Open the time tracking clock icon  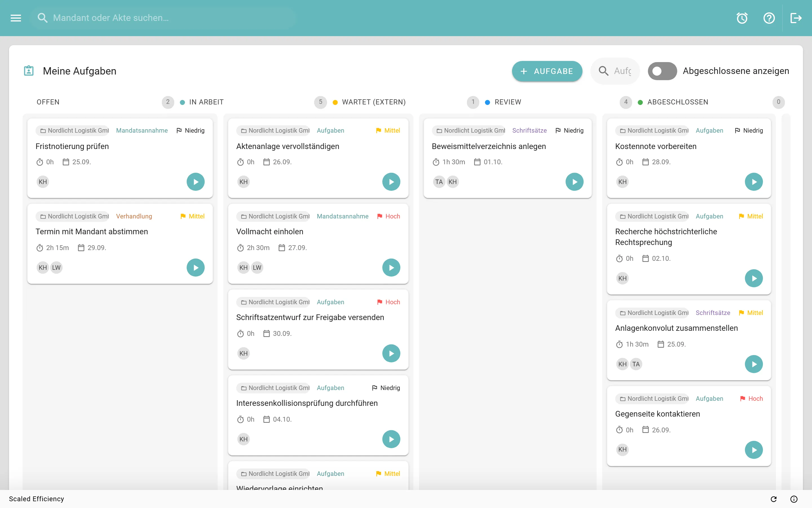pyautogui.click(x=742, y=18)
